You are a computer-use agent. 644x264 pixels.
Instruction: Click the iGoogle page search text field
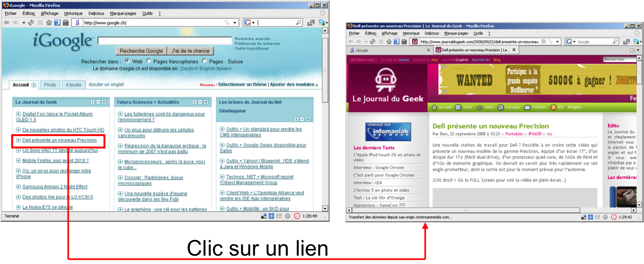165,41
